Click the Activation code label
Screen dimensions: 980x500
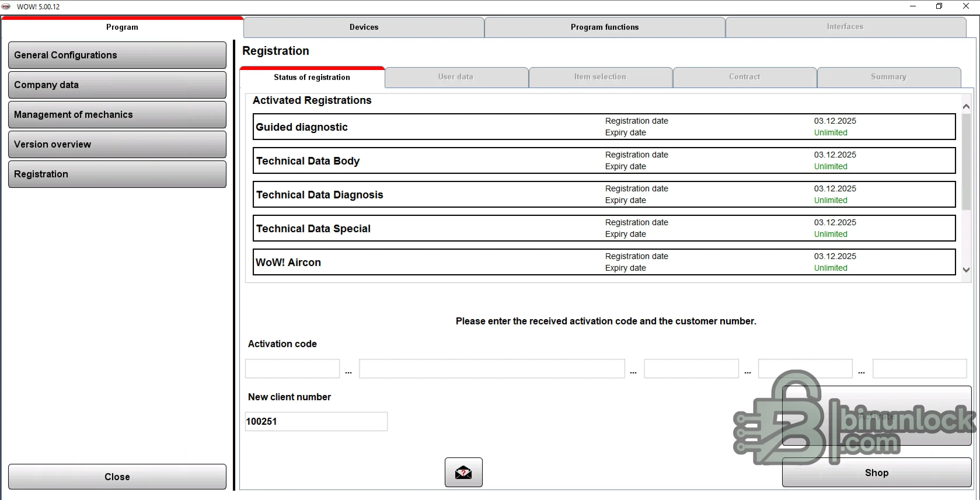pos(282,344)
